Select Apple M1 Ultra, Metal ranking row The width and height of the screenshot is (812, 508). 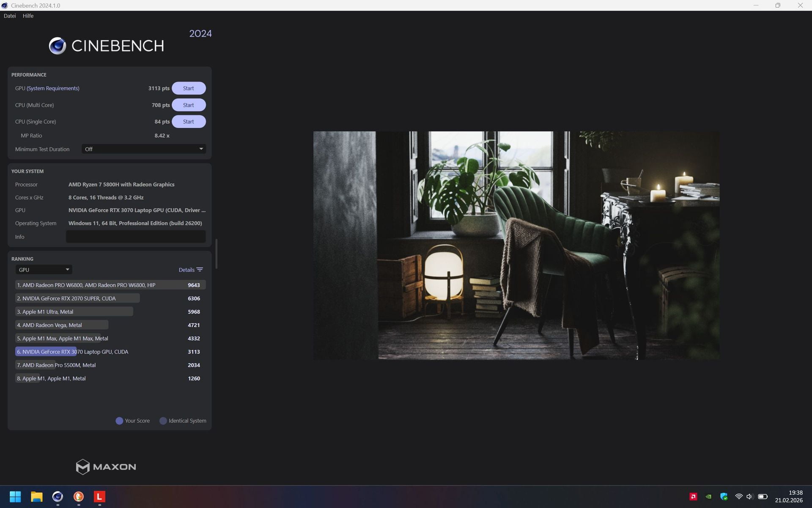(110, 312)
